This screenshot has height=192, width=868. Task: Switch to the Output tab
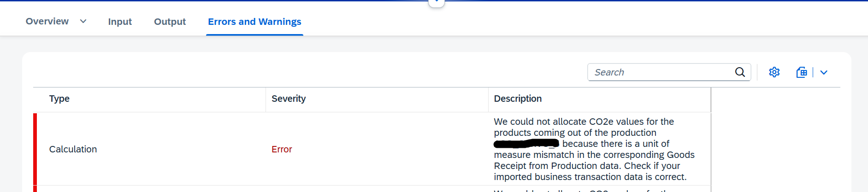click(x=170, y=22)
